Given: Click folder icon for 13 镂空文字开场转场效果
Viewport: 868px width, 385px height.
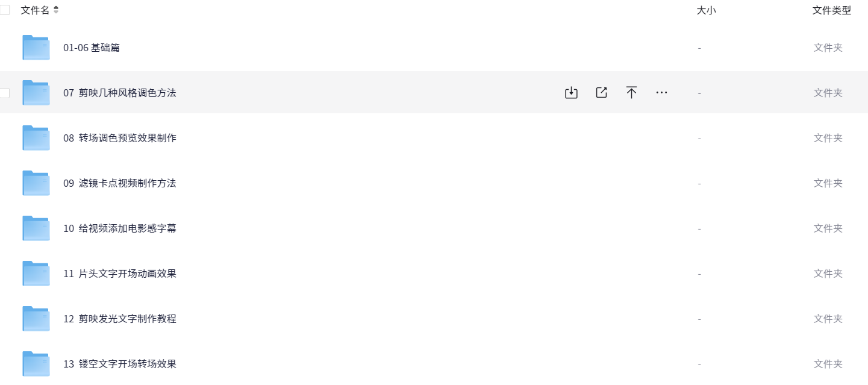Looking at the screenshot, I should (x=36, y=364).
